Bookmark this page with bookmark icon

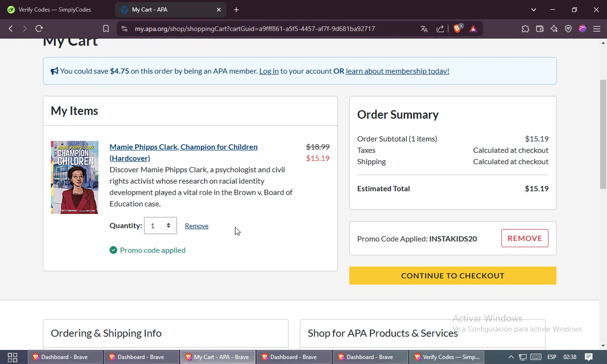click(x=106, y=29)
